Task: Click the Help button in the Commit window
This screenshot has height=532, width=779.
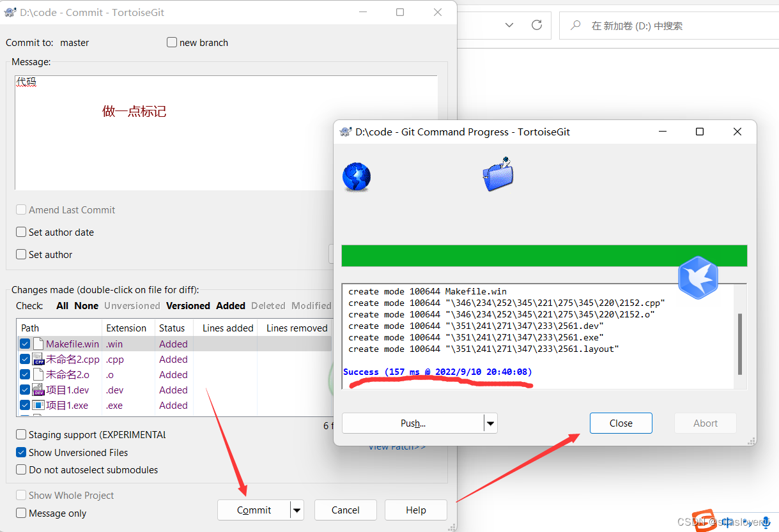Action: click(415, 510)
